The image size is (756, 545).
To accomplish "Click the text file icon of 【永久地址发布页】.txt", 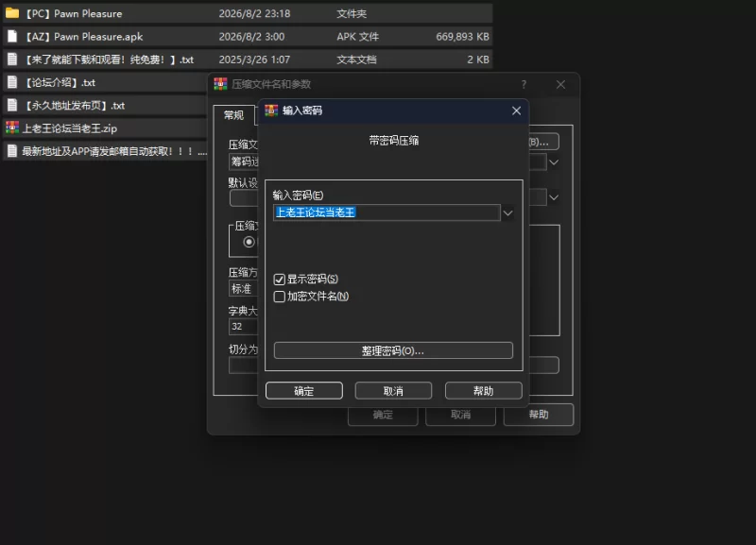I will coord(12,105).
